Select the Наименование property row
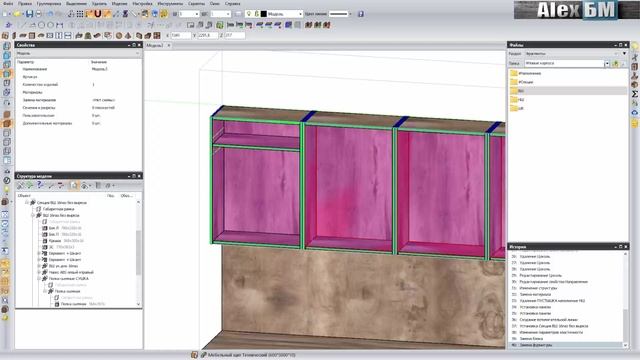Viewport: 640px width, 360px height. (x=78, y=69)
